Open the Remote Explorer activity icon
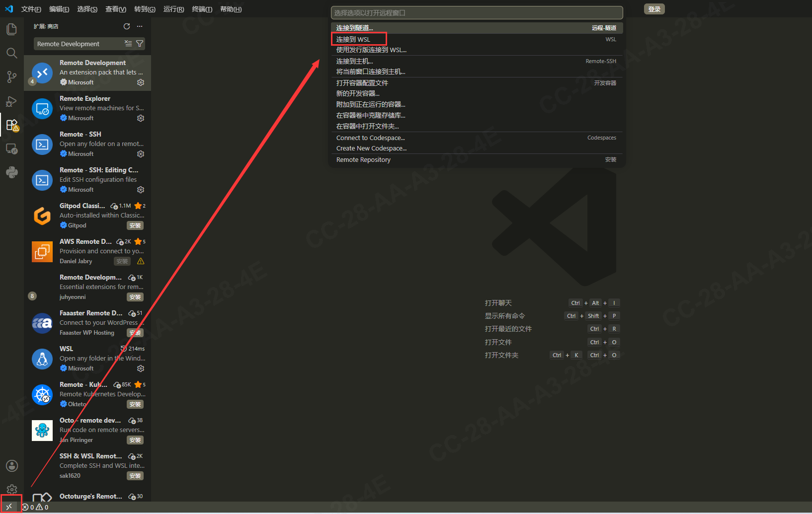The height and width of the screenshot is (514, 812). (x=11, y=148)
